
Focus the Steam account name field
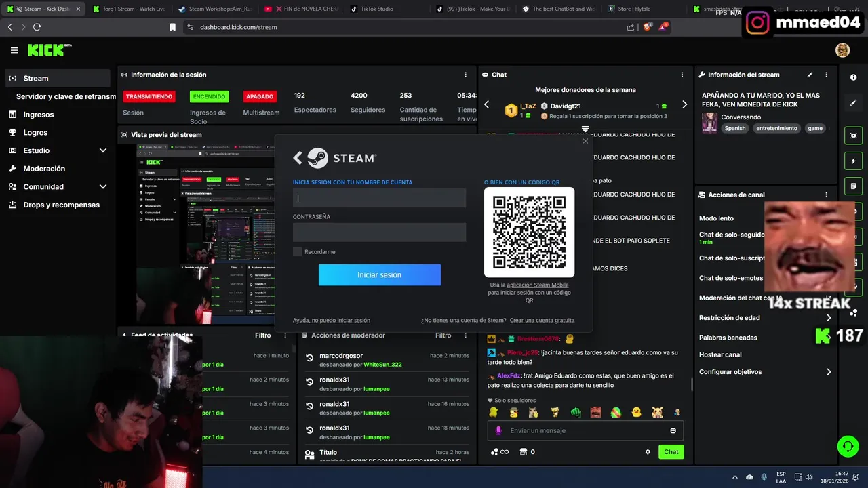pos(380,198)
